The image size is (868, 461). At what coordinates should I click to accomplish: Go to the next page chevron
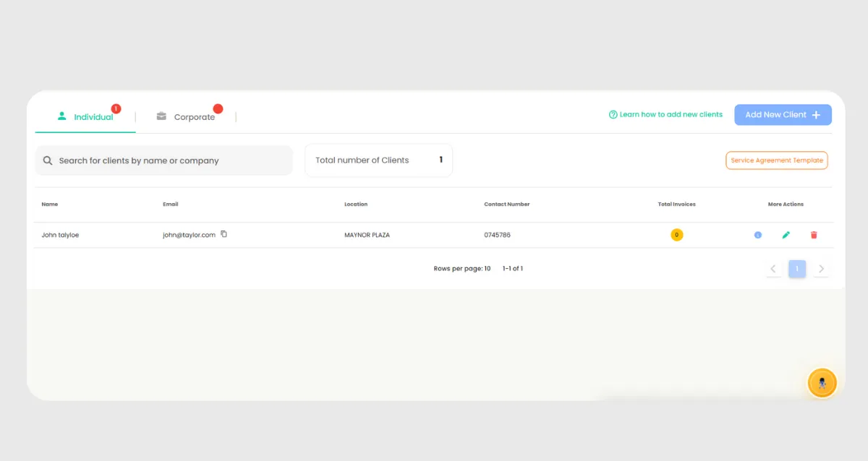821,268
